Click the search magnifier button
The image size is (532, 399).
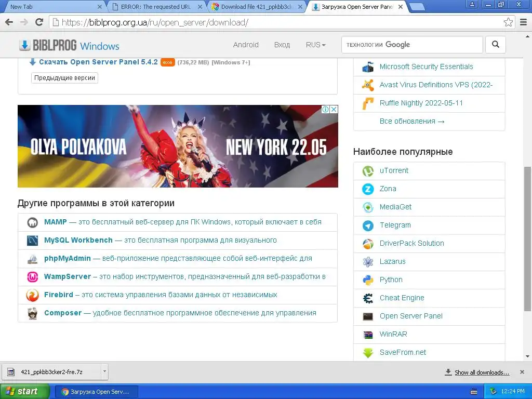click(x=495, y=45)
